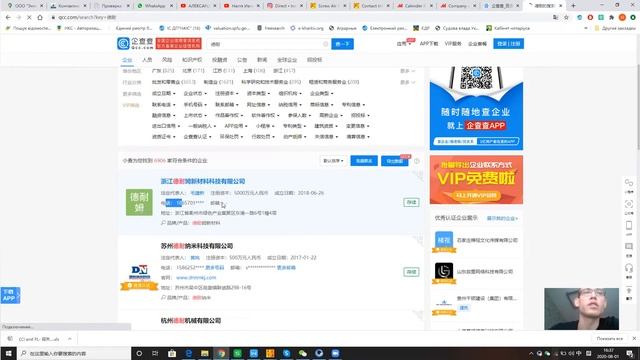
Task: Open 浙江德耐姆新材料科技有限公司 company link
Action: pyautogui.click(x=203, y=181)
